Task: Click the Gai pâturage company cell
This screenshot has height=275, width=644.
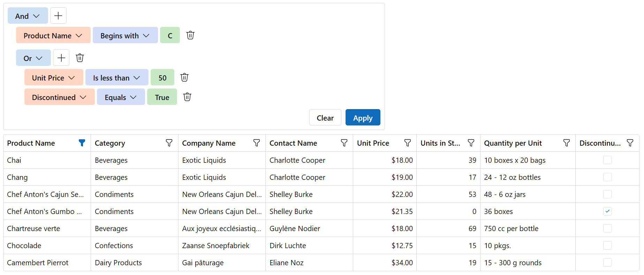Action: [x=222, y=262]
